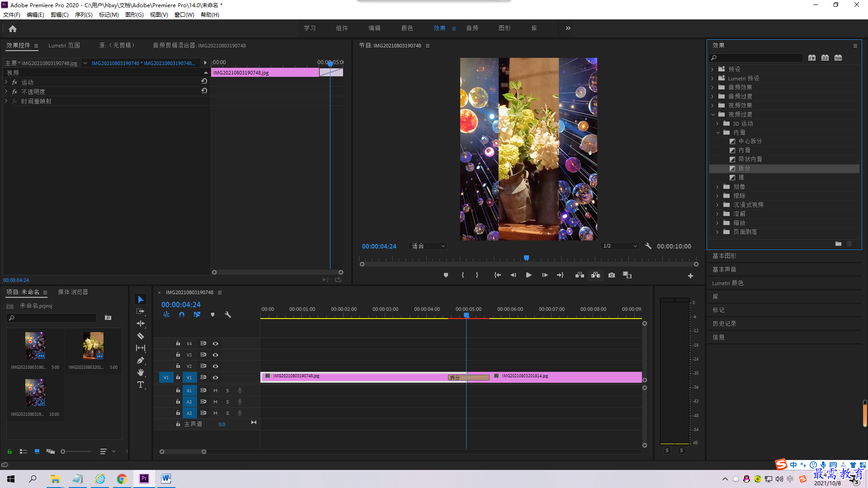The width and height of the screenshot is (868, 488).
Task: Select the Hand tool
Action: (x=141, y=372)
